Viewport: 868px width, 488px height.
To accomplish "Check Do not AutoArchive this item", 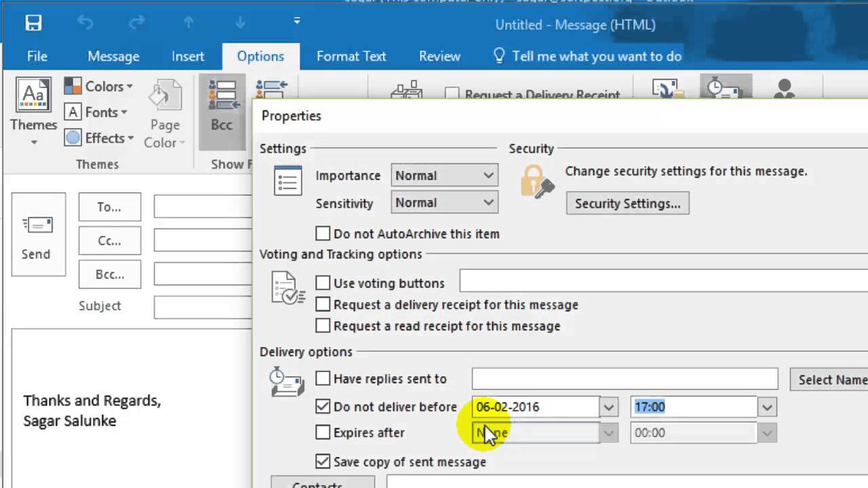I will tap(323, 234).
